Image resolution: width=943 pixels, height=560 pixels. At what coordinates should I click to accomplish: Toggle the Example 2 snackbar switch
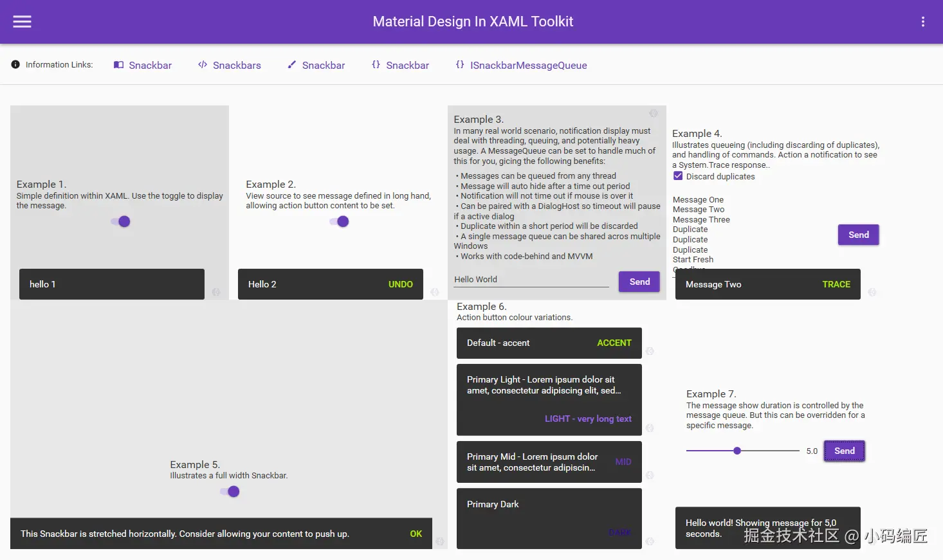pyautogui.click(x=340, y=222)
